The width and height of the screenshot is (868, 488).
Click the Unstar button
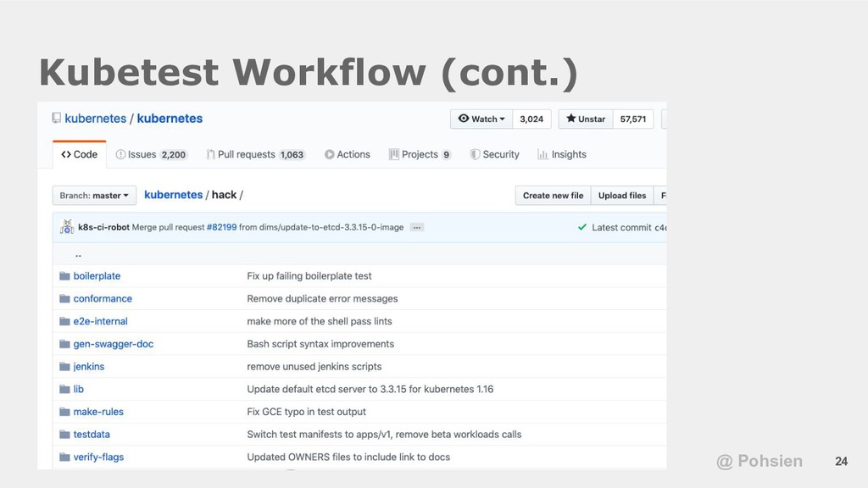point(586,119)
